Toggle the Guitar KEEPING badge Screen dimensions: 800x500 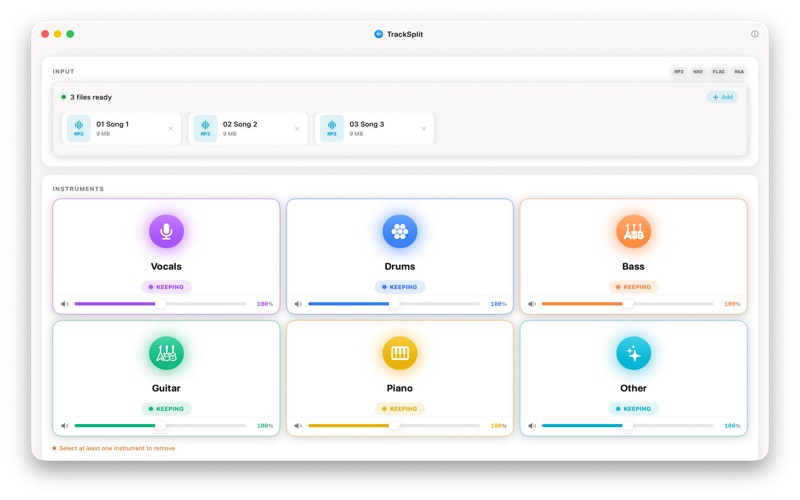pos(166,409)
